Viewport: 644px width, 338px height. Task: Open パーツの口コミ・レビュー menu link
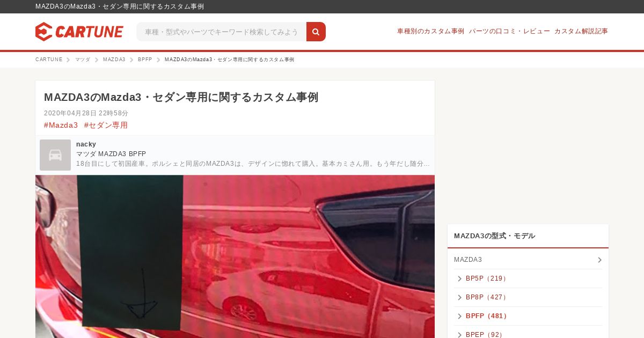[509, 31]
